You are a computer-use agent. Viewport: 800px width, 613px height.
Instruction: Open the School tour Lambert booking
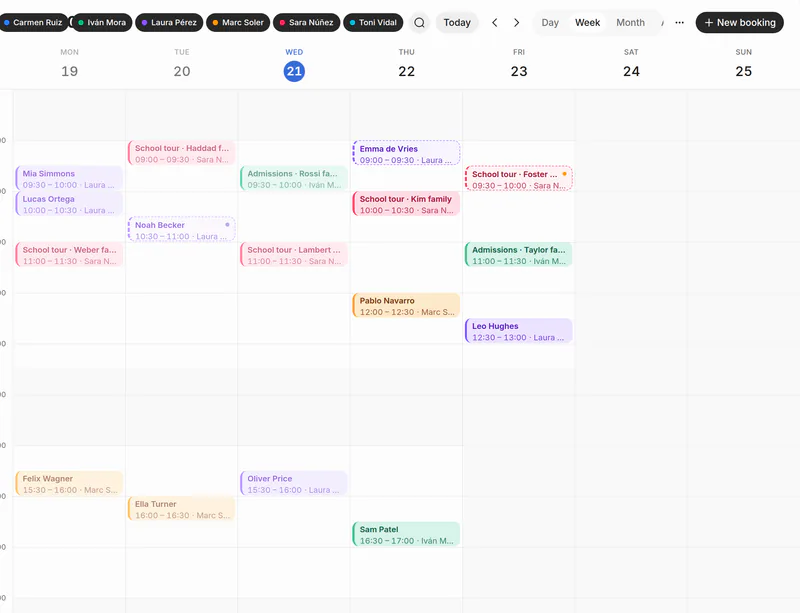coord(294,255)
